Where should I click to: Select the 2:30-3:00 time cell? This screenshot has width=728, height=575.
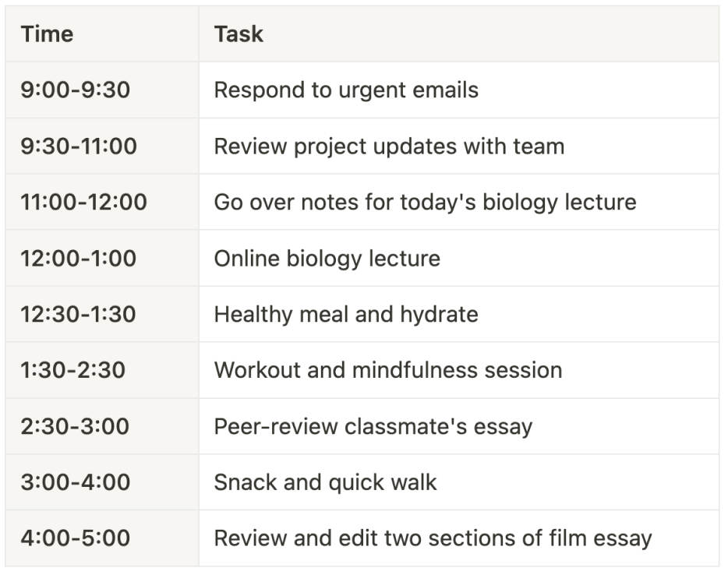point(75,426)
